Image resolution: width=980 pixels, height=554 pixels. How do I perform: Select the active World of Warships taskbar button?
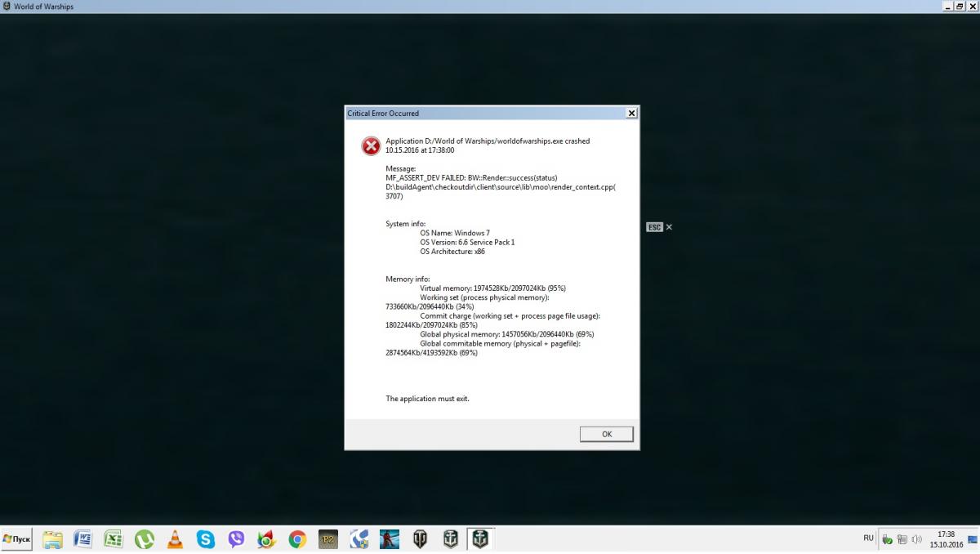point(481,539)
